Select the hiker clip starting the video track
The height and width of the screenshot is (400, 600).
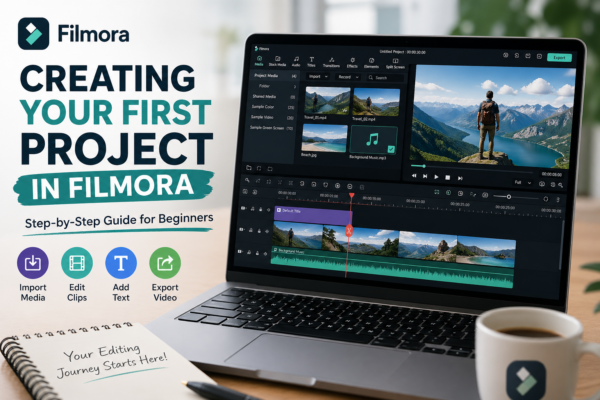[x=298, y=235]
